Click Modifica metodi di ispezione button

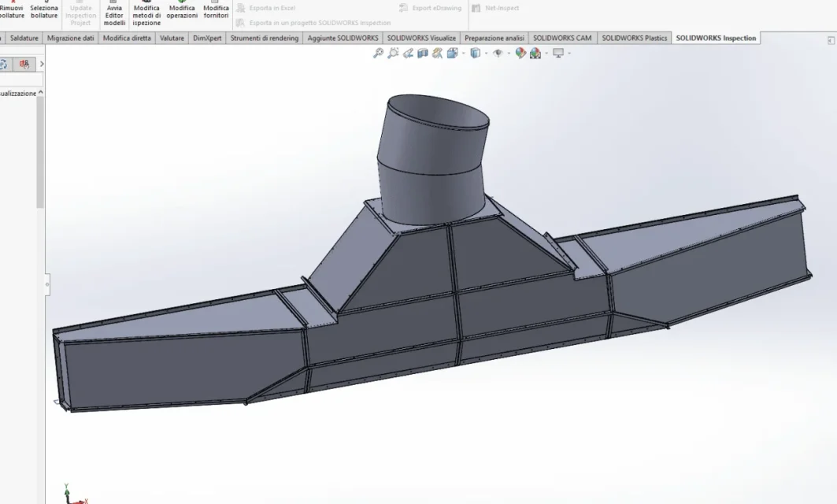click(x=146, y=15)
